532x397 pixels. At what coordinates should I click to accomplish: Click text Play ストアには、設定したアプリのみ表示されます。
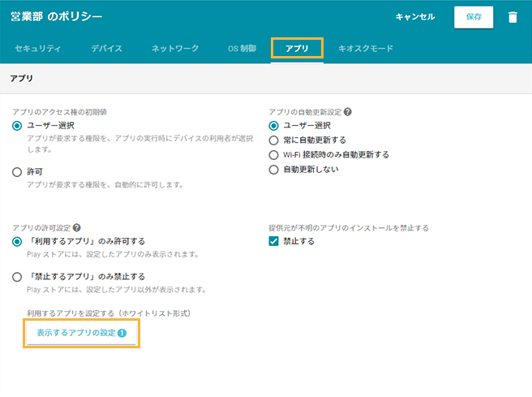[113, 254]
